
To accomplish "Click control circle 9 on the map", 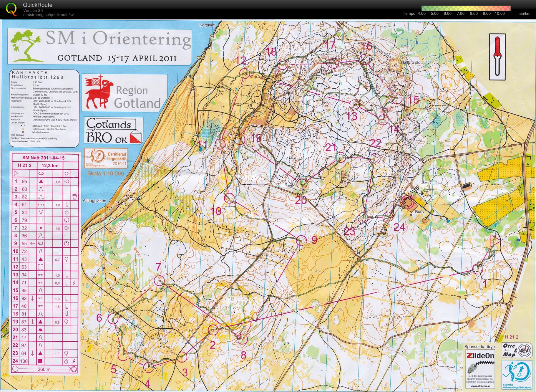I will [301, 241].
